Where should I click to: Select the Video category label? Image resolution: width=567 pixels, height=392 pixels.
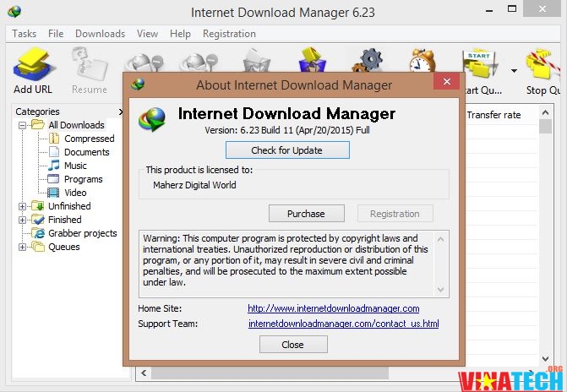point(75,193)
